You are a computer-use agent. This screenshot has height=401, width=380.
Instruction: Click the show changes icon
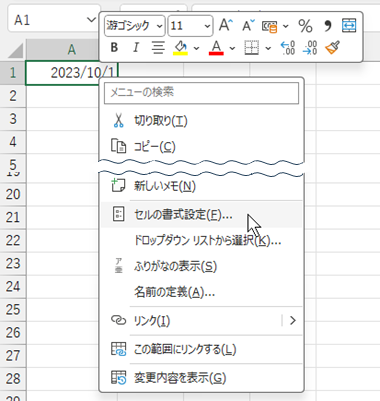click(x=118, y=378)
